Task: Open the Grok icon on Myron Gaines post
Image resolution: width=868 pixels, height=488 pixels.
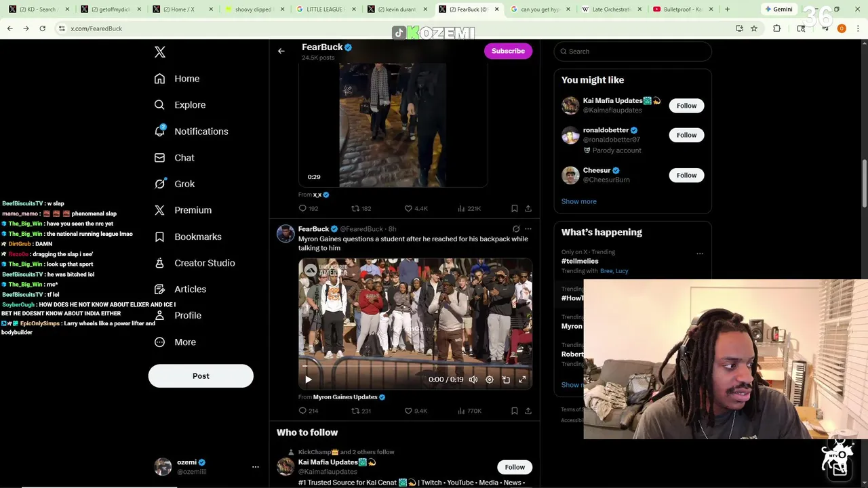Action: pos(516,229)
